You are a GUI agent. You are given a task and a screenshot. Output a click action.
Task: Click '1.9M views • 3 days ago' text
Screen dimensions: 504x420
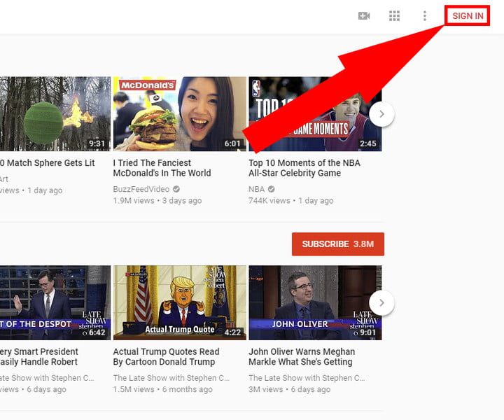coord(157,200)
